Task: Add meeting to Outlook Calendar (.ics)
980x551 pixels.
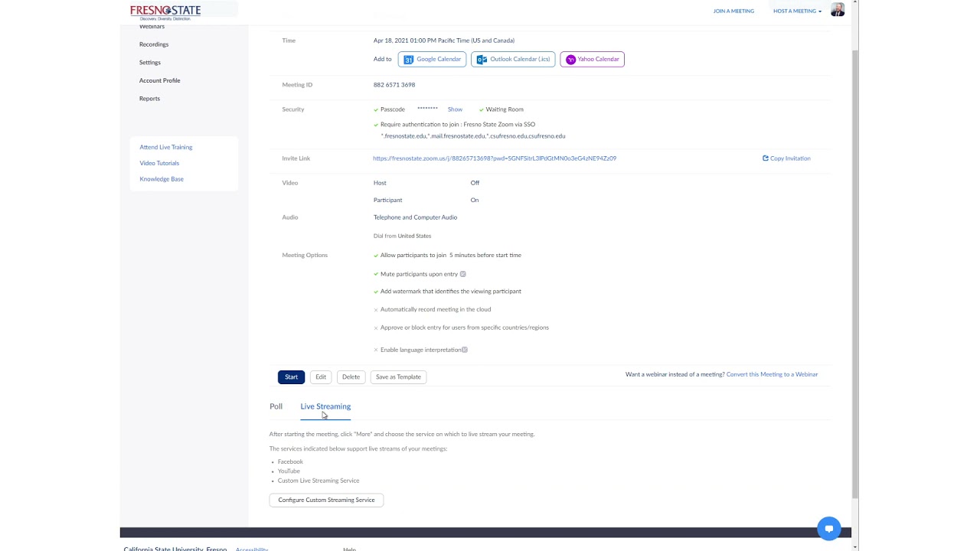Action: (513, 59)
